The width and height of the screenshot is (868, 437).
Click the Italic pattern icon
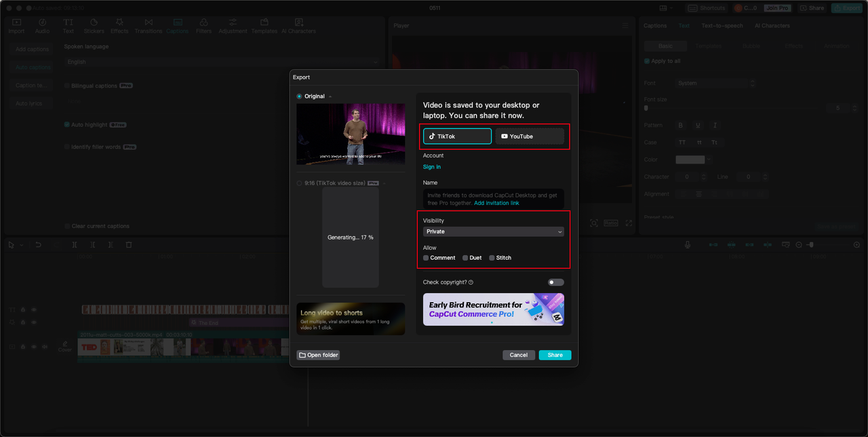point(715,126)
